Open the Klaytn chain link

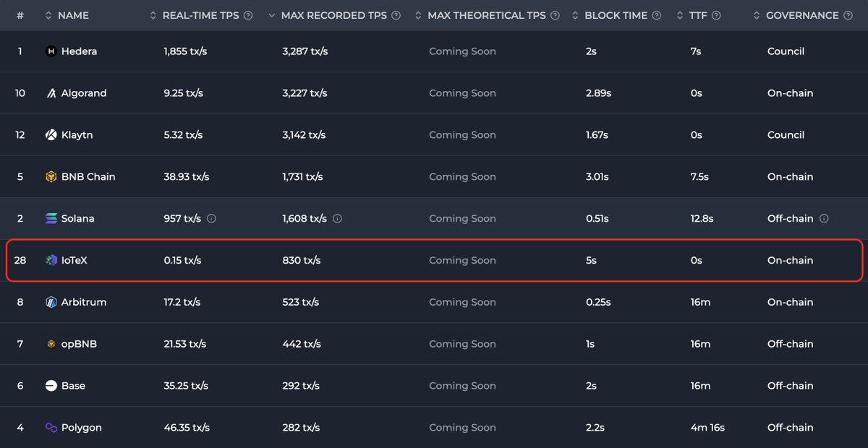point(77,135)
